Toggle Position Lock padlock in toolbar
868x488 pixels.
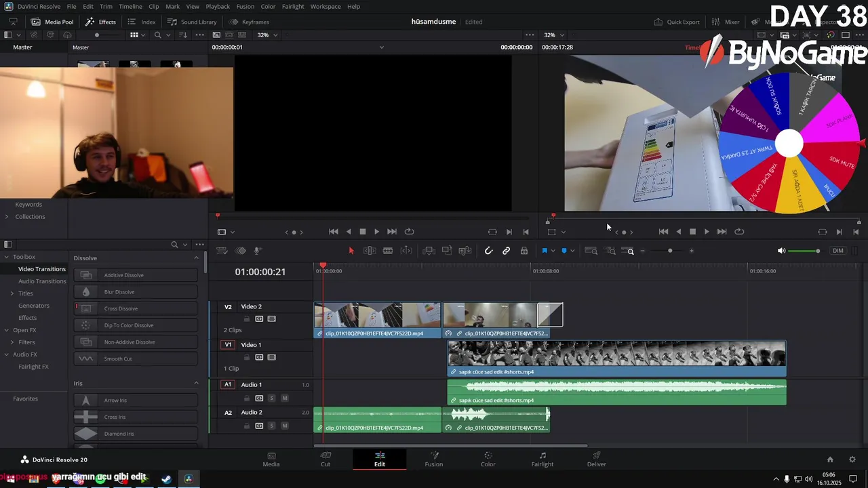(524, 251)
